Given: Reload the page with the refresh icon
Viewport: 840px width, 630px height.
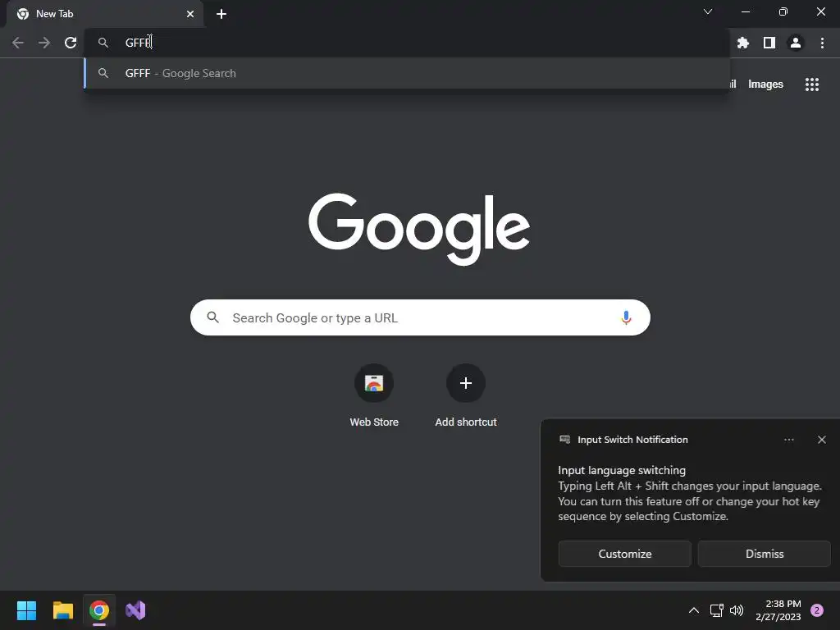Looking at the screenshot, I should click(71, 43).
